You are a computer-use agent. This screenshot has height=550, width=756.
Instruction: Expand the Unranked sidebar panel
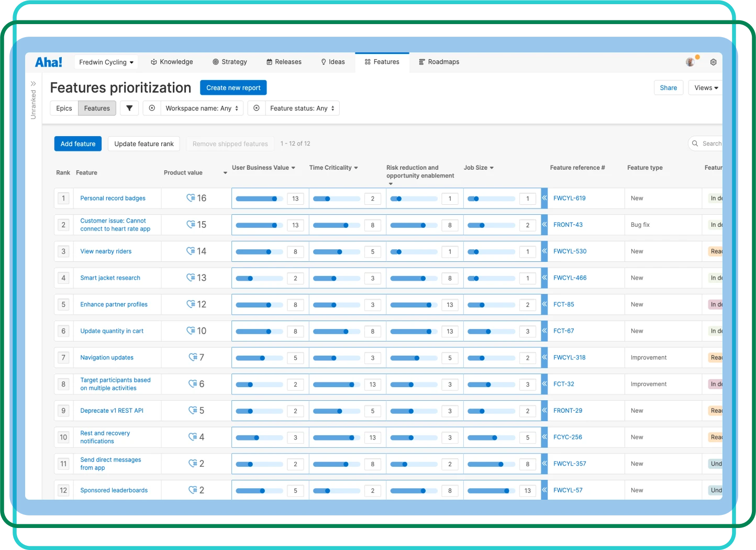[x=33, y=84]
